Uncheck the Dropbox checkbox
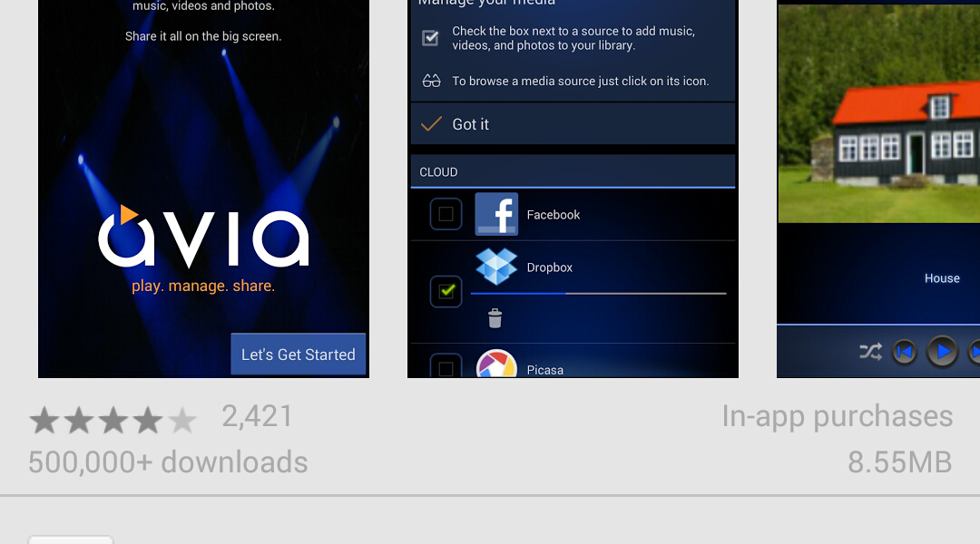Viewport: 980px width, 544px height. tap(446, 291)
